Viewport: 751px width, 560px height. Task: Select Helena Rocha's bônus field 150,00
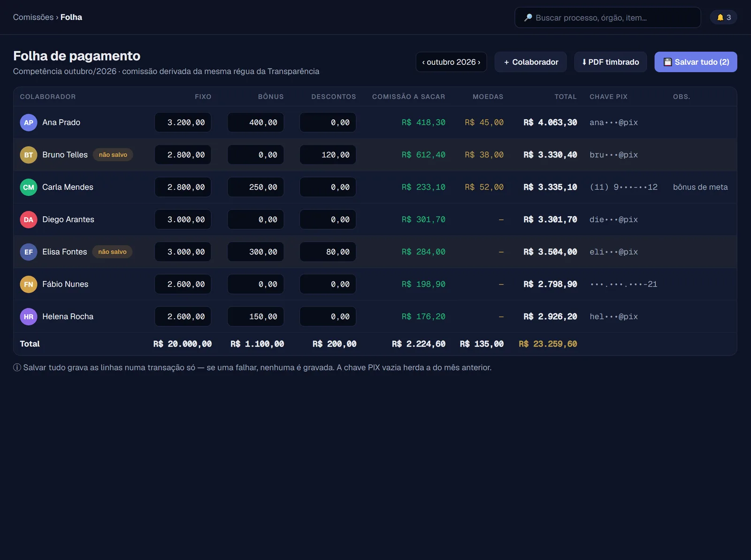coord(256,317)
